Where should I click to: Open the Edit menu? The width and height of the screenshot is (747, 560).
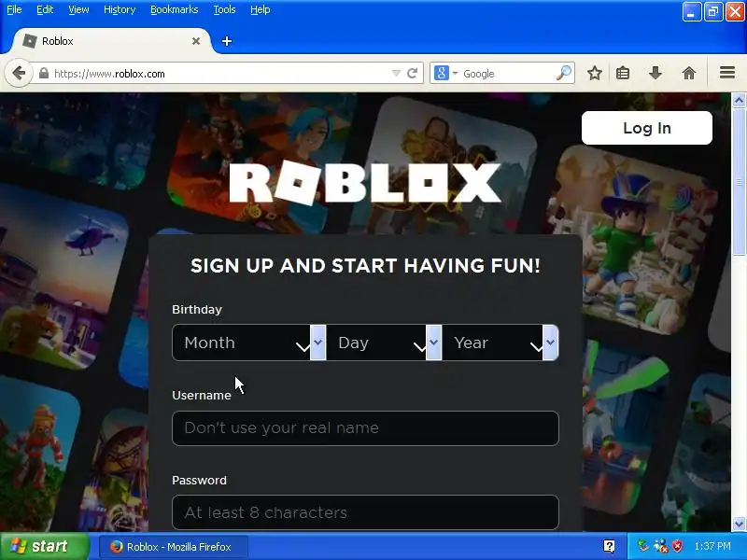coord(45,9)
